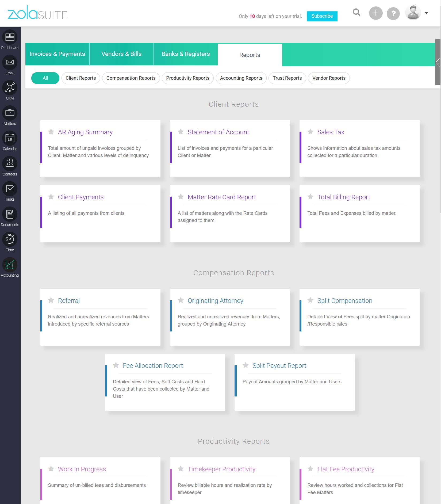Expand the collapsed right side panel arrow
441x504 pixels.
click(438, 62)
